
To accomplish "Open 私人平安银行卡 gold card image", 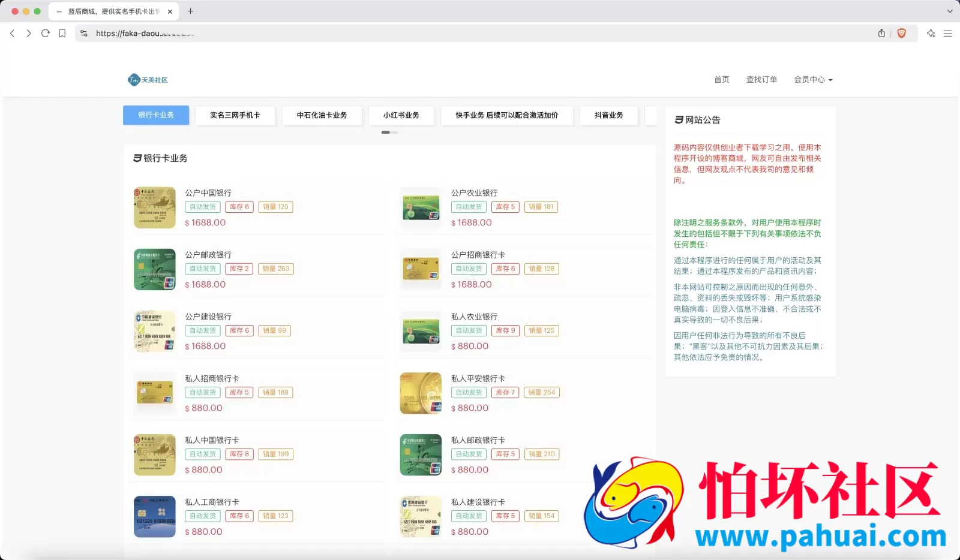I will click(x=421, y=393).
